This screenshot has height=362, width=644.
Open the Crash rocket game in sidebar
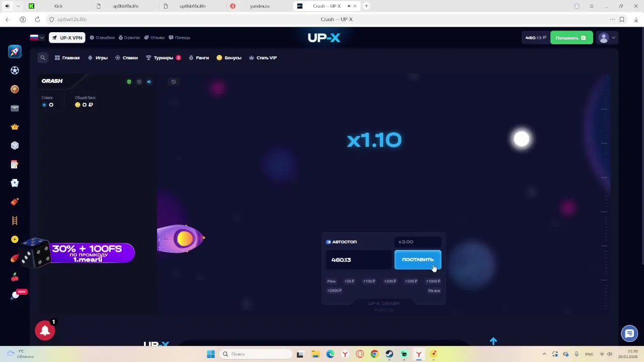click(x=15, y=51)
